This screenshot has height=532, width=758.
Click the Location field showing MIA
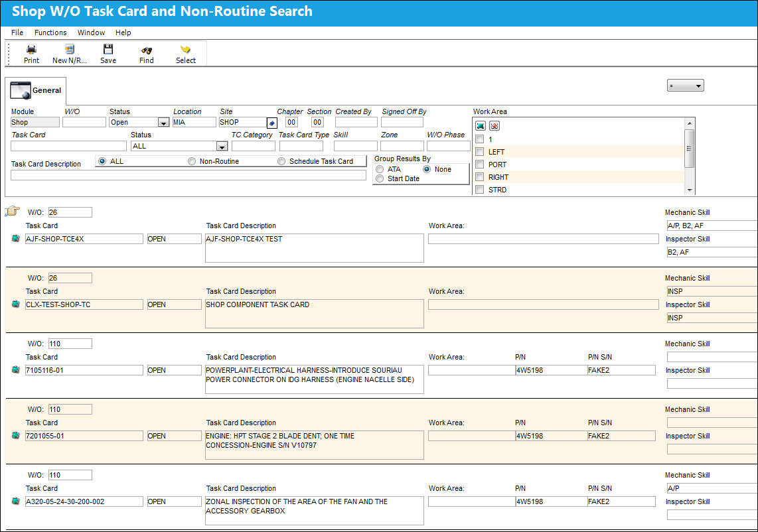pos(194,122)
